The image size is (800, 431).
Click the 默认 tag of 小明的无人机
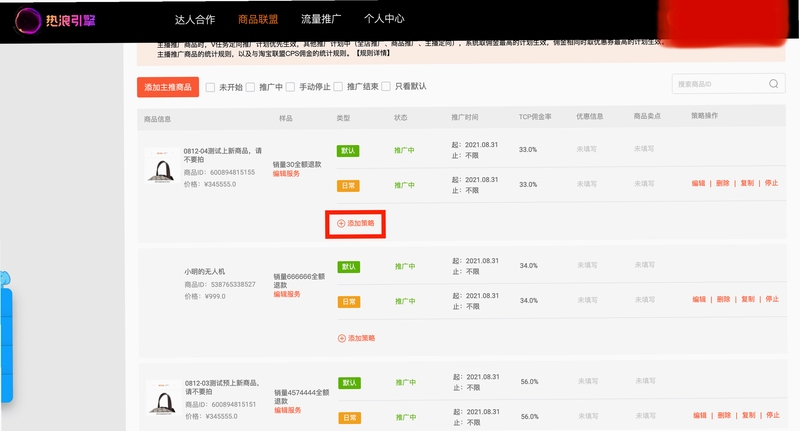point(349,267)
